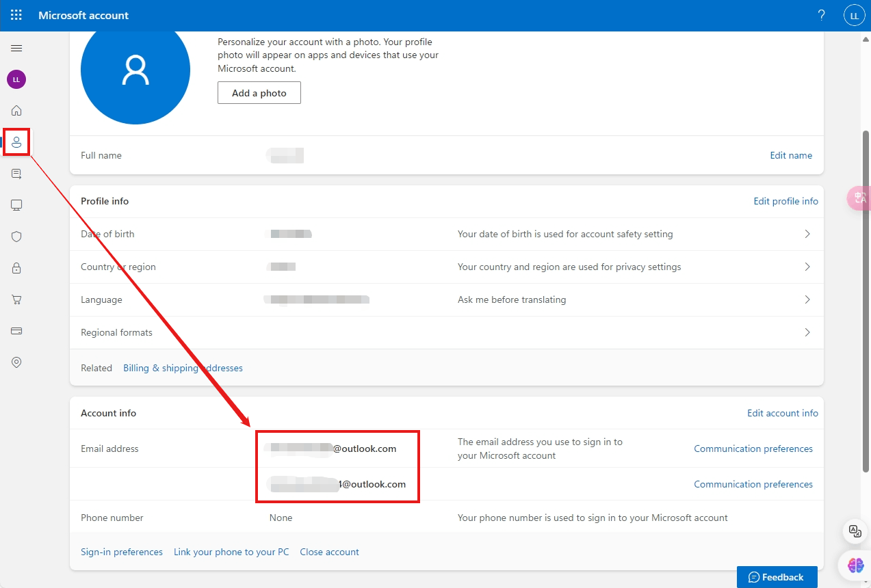Expand the Language row chevron
This screenshot has width=871, height=588.
click(807, 299)
